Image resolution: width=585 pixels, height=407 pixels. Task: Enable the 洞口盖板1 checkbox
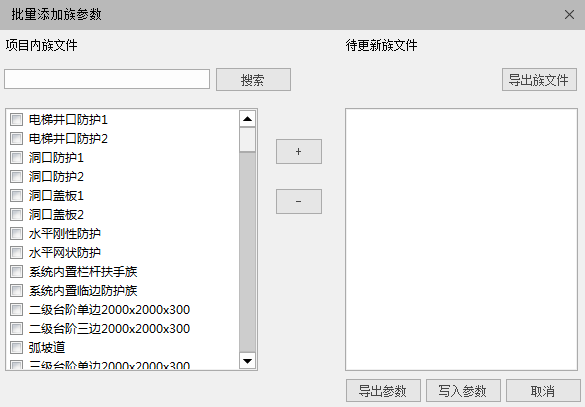pos(16,196)
